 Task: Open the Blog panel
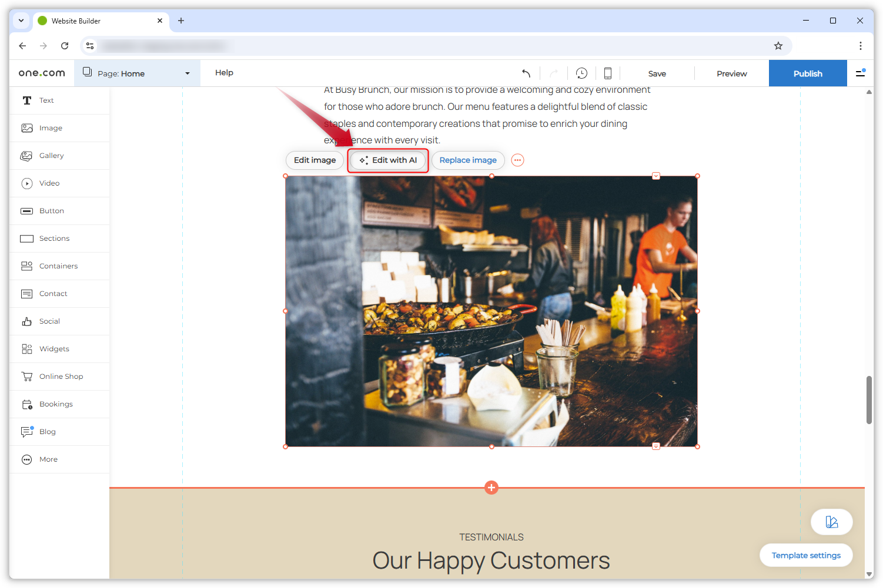pos(47,431)
